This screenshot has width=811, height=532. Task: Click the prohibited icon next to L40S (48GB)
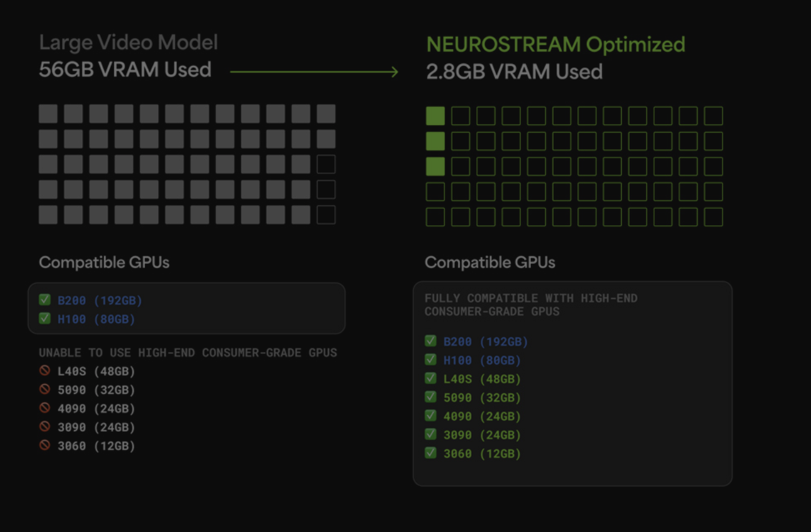click(45, 371)
